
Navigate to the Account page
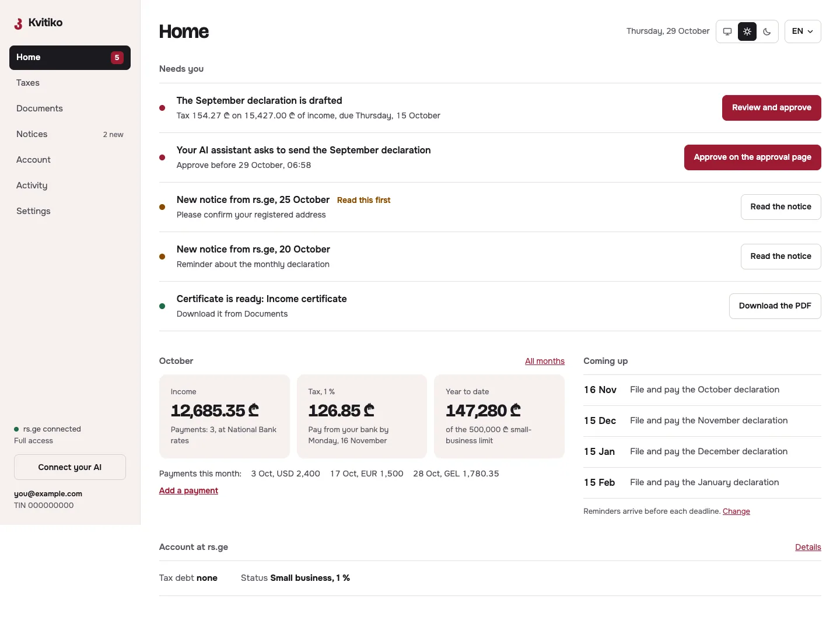point(70,160)
